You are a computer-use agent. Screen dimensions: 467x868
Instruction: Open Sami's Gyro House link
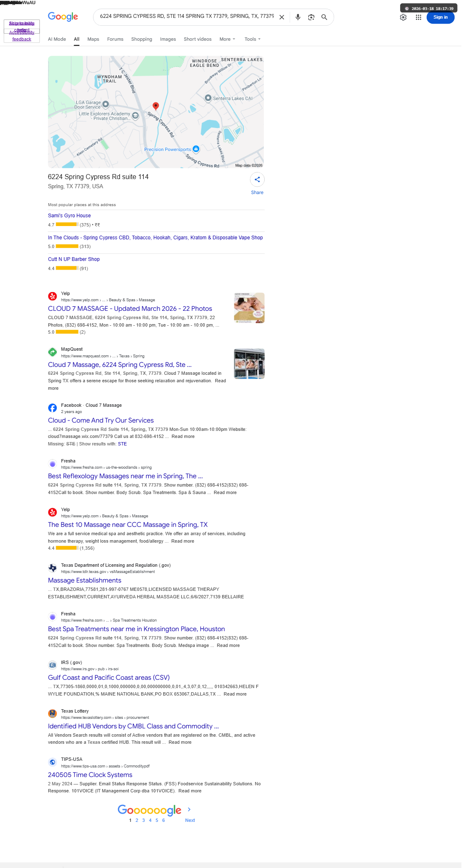click(69, 216)
